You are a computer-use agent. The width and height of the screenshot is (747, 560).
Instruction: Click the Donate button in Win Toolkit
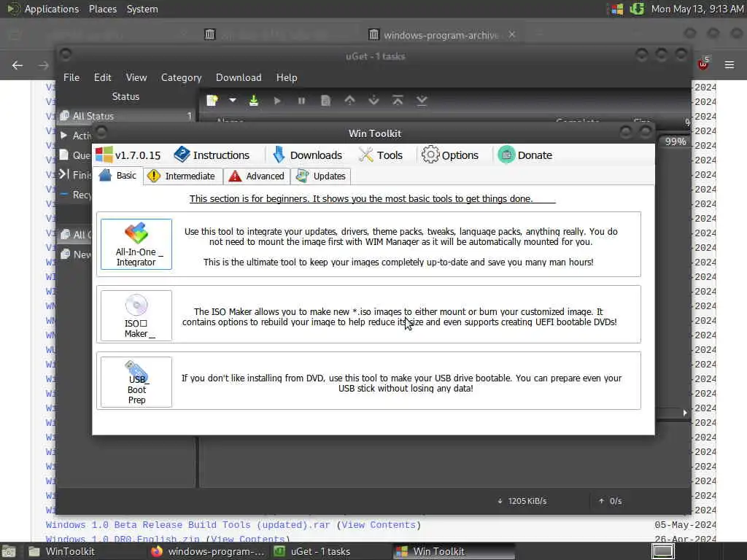[x=525, y=155]
